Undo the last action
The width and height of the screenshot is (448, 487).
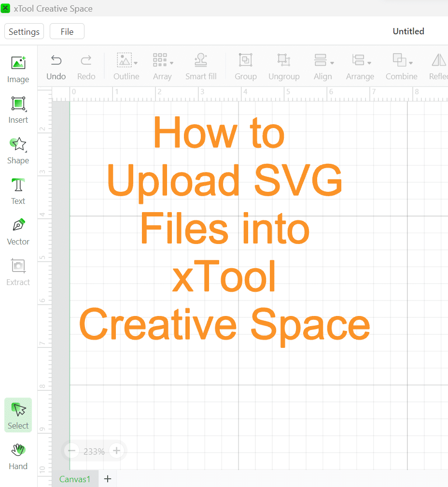[x=56, y=68]
